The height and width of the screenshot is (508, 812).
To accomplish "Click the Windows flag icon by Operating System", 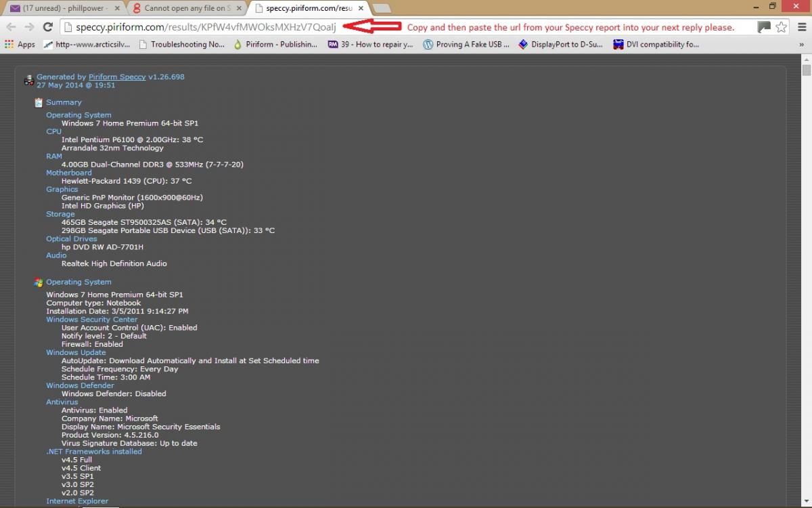I will 39,282.
